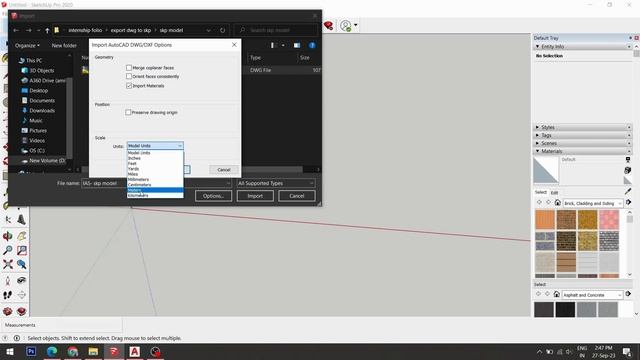Choose Kilometers from the units list
This screenshot has height=360, width=640.
tap(155, 196)
